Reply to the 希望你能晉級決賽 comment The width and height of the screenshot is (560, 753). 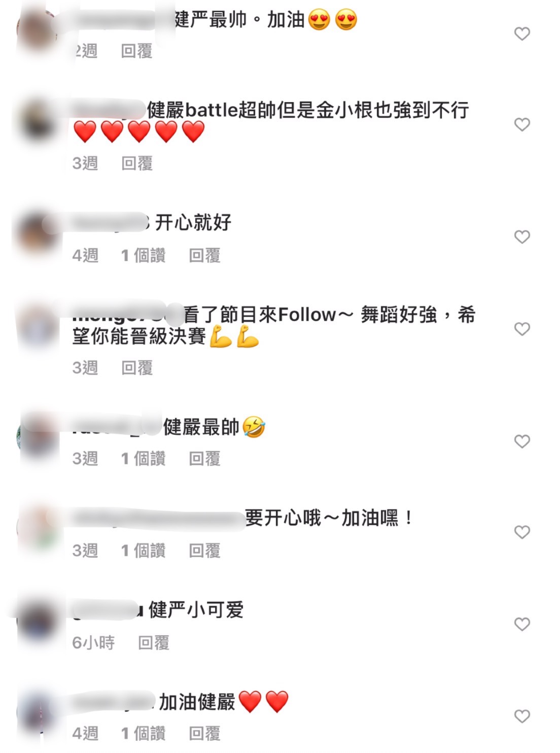[137, 368]
